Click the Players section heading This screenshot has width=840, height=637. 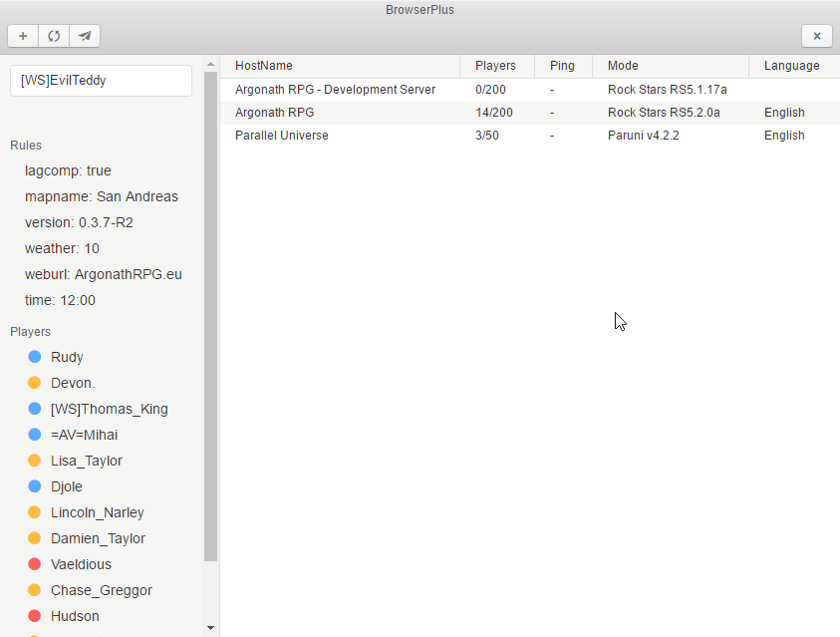[30, 332]
